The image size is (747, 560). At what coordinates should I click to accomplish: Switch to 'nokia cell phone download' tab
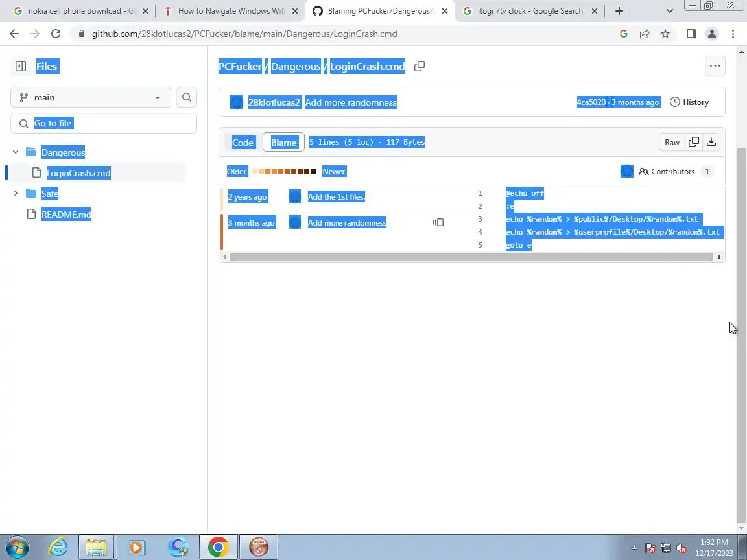pos(81,11)
